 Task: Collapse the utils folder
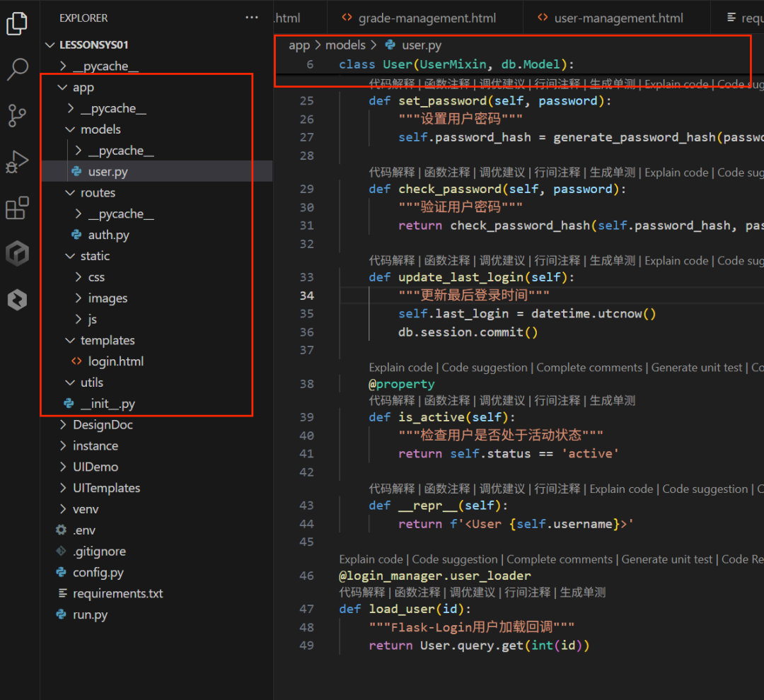coord(71,383)
